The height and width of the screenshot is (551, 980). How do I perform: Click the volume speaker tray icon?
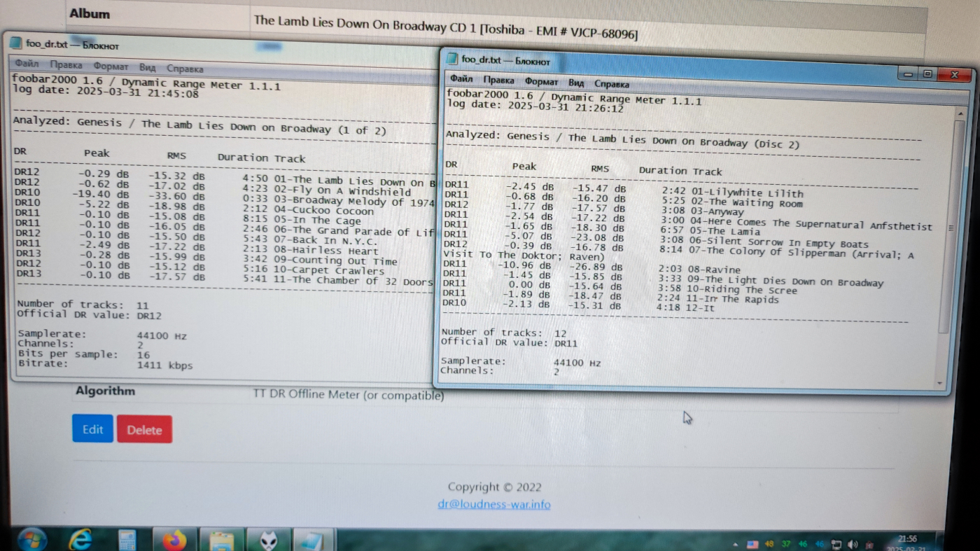click(852, 544)
